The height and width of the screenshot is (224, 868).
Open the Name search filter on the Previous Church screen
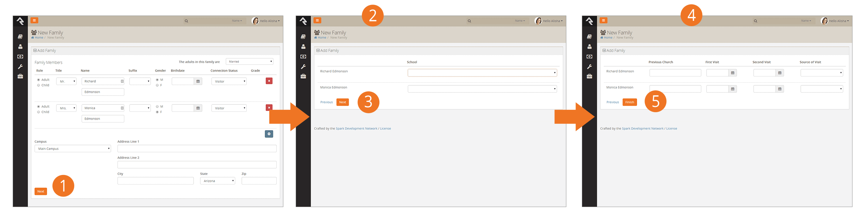806,21
